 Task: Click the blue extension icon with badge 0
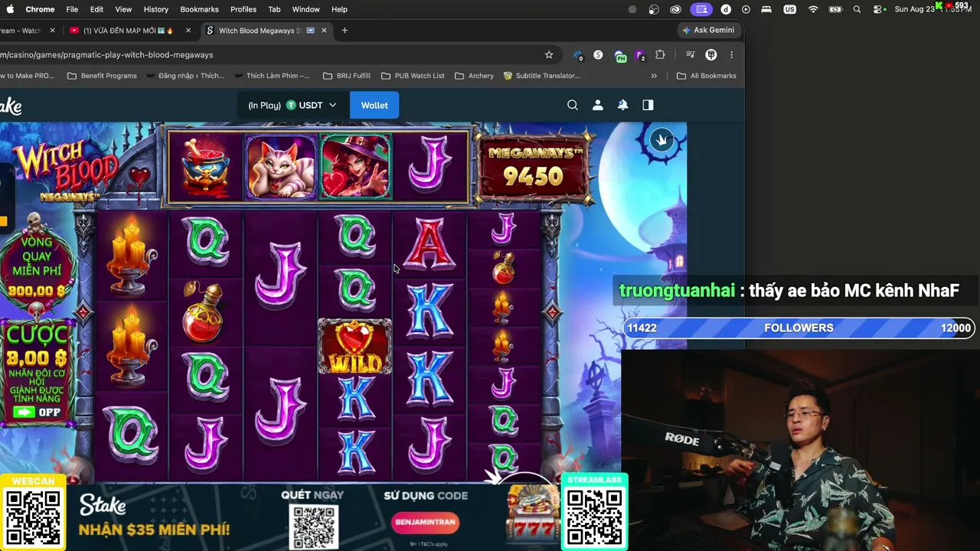coord(578,55)
